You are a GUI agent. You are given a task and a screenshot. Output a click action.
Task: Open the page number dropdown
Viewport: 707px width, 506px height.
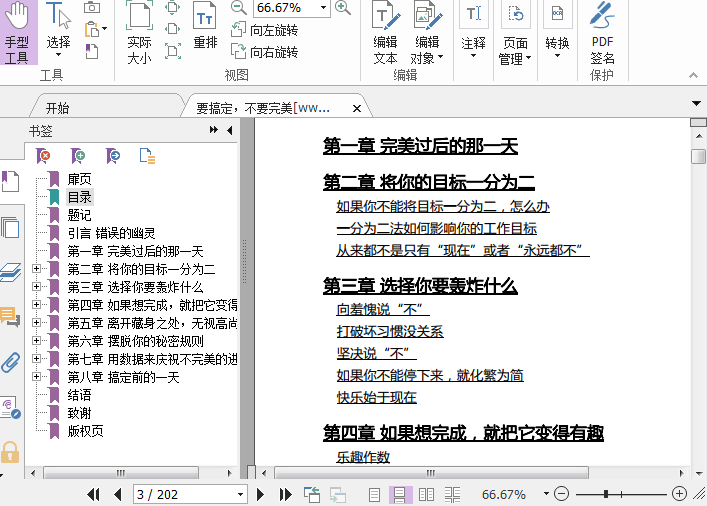point(240,494)
